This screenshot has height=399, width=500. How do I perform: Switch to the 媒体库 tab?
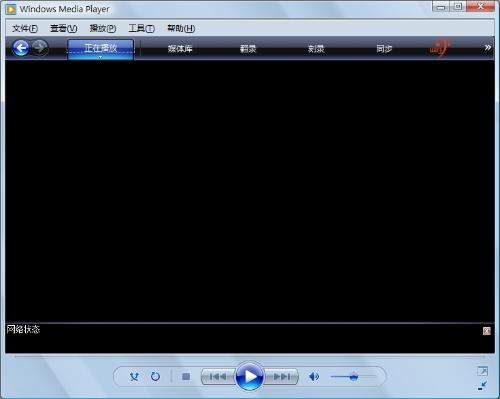point(180,49)
